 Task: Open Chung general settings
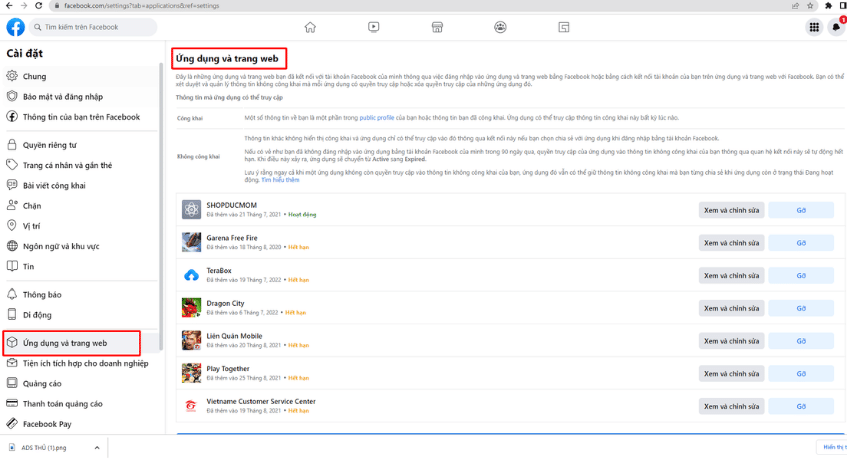click(x=81, y=76)
